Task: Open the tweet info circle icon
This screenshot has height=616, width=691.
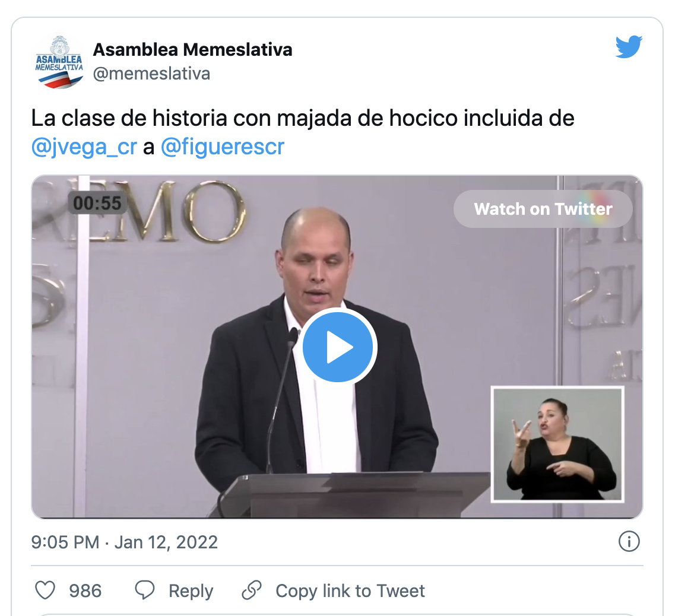Action: 629,542
